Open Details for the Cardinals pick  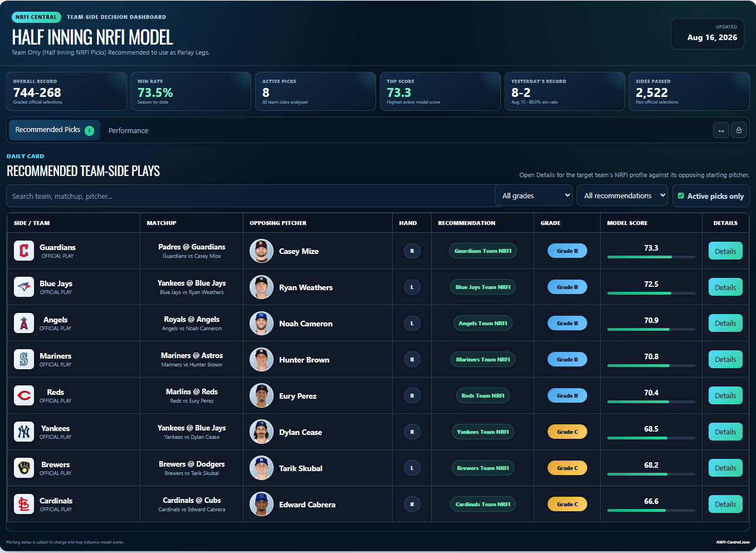(725, 504)
